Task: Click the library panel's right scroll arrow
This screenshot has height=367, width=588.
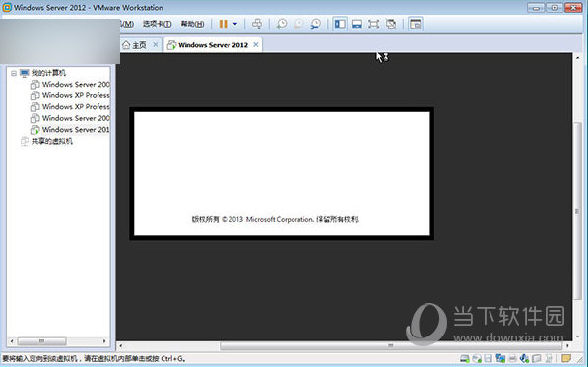Action: (104, 341)
